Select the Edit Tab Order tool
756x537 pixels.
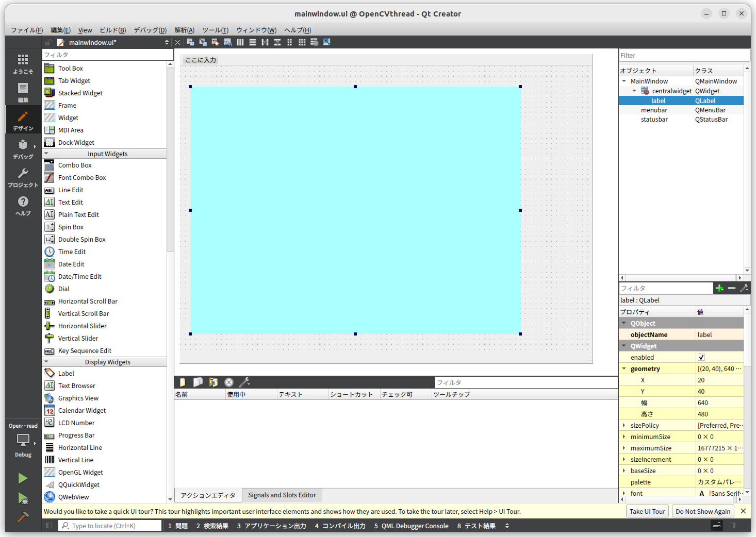click(x=227, y=42)
